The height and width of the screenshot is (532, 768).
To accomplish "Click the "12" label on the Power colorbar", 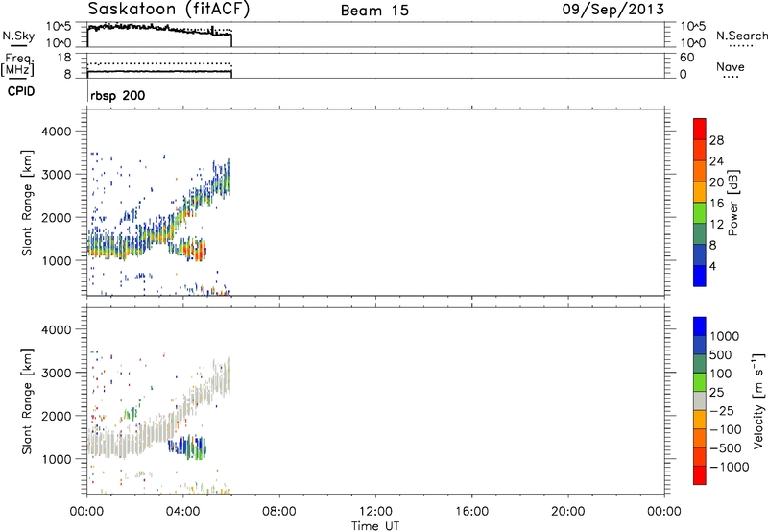I will click(x=716, y=225).
